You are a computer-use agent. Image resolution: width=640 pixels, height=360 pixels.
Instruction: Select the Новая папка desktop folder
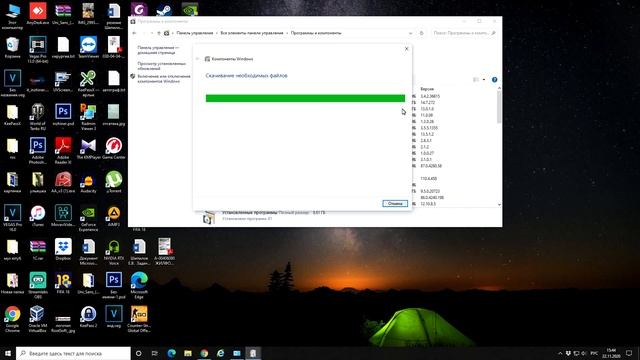[12, 283]
